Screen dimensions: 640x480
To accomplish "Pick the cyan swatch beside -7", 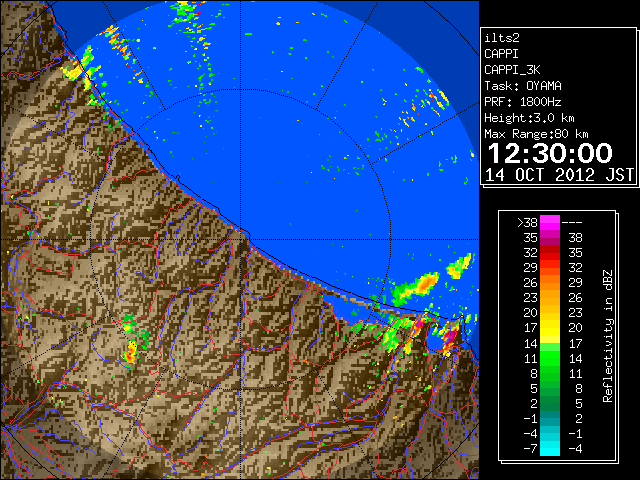I will (x=550, y=449).
